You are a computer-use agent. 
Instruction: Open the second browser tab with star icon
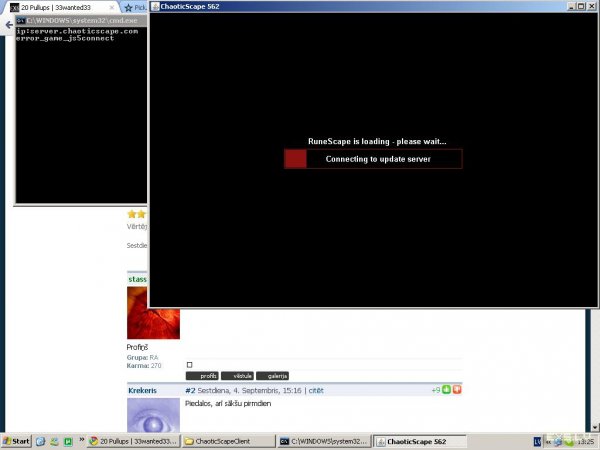click(x=134, y=7)
